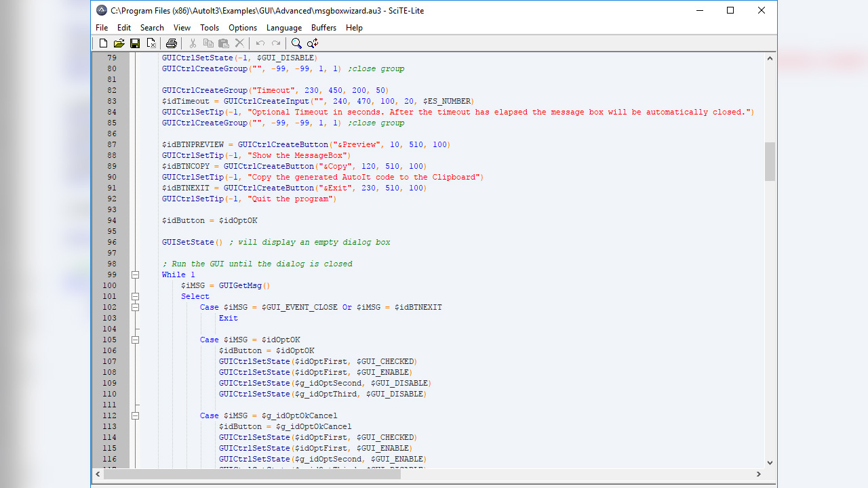Click the "Timeout" group string on line 82
The height and width of the screenshot is (488, 868).
(x=273, y=90)
